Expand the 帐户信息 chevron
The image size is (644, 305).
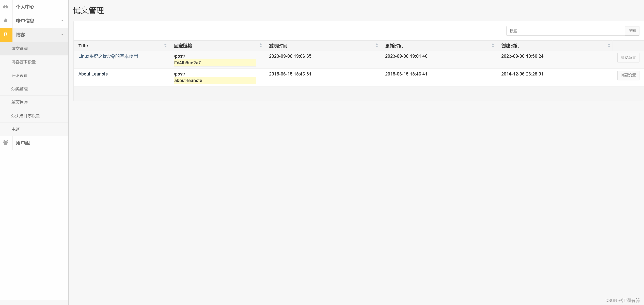point(62,21)
